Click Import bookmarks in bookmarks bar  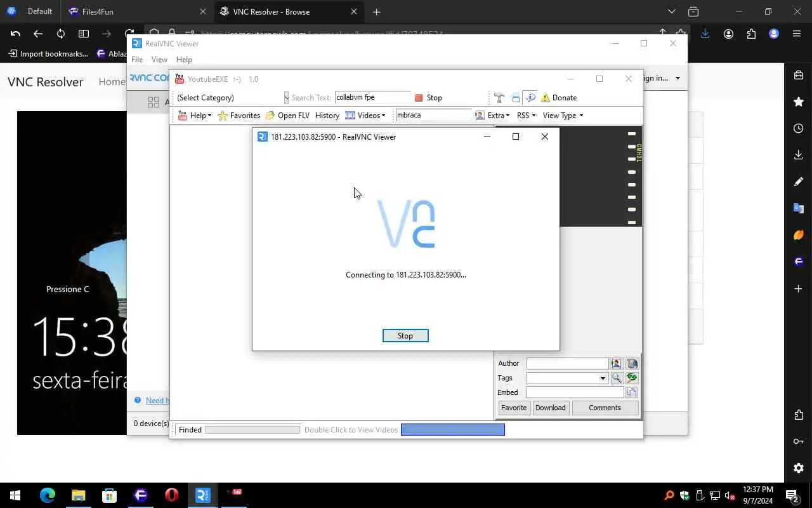pos(48,54)
